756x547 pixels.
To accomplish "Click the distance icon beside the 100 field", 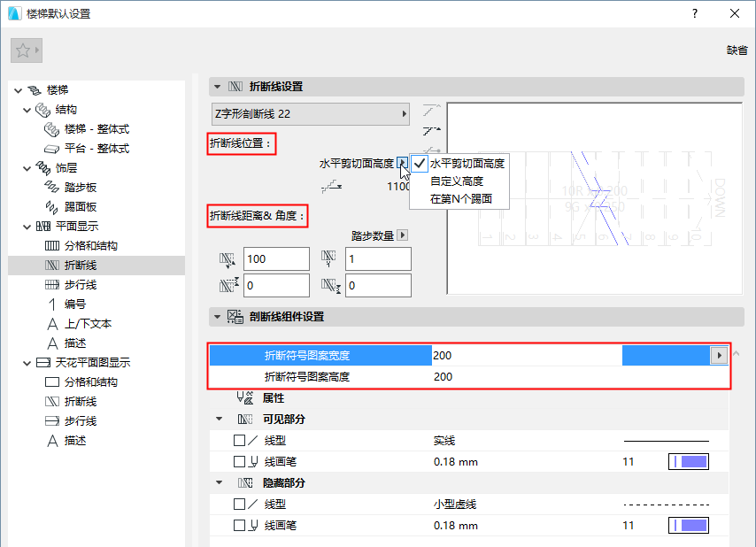I will click(x=228, y=259).
